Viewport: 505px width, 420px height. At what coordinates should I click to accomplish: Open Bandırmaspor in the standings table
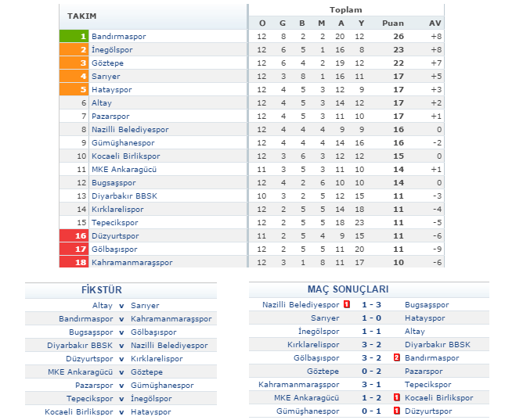pos(118,37)
